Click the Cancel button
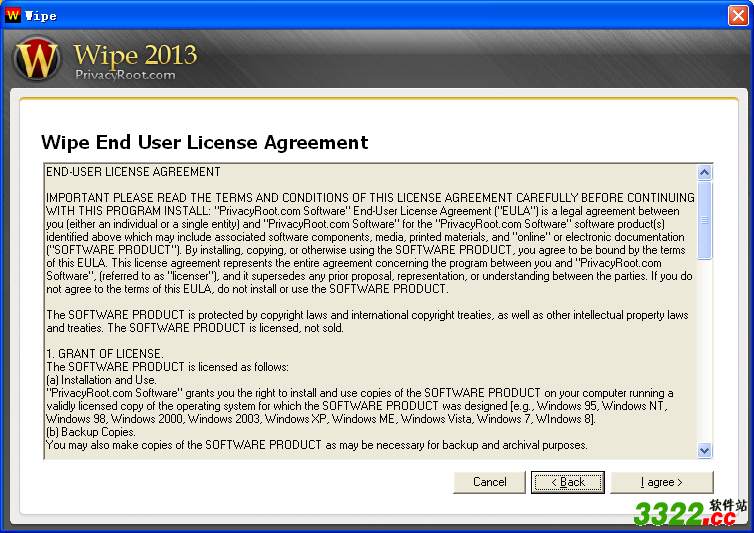 489,482
